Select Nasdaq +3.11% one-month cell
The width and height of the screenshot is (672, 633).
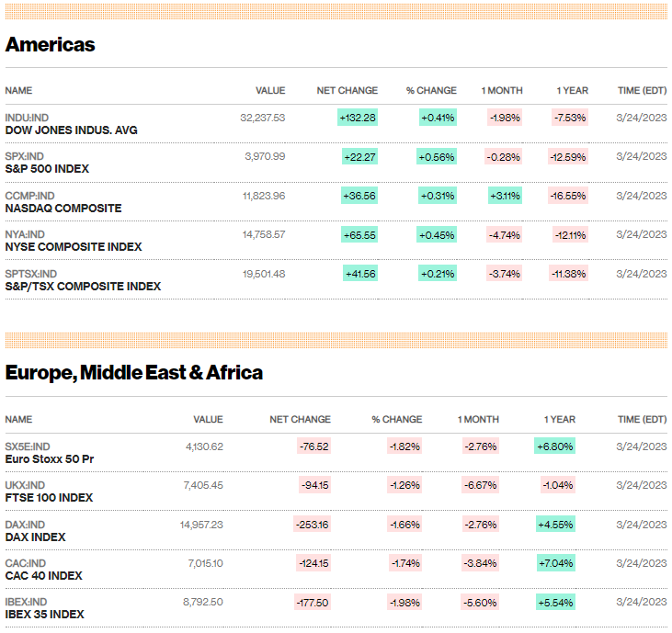coord(505,196)
